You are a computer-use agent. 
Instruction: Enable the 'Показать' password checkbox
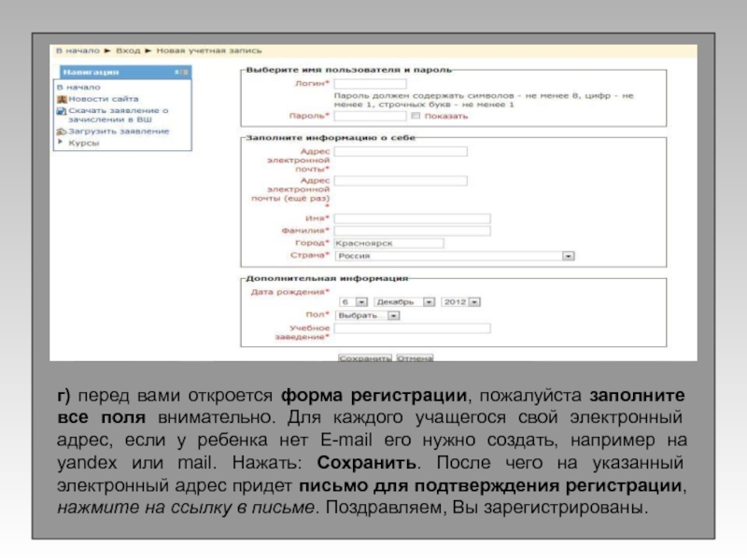[416, 116]
